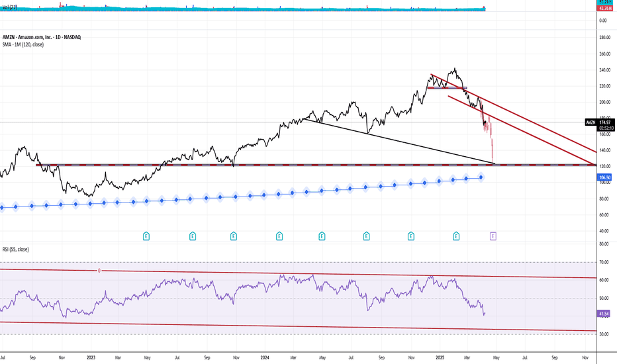This screenshot has height=364, width=617.
Task: Open the earnings marker just before Nov 2023
Action: [x=233, y=236]
